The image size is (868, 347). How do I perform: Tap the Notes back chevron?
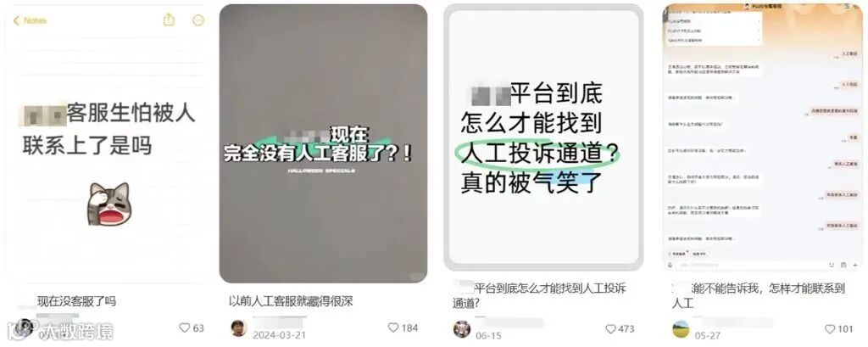tap(16, 20)
